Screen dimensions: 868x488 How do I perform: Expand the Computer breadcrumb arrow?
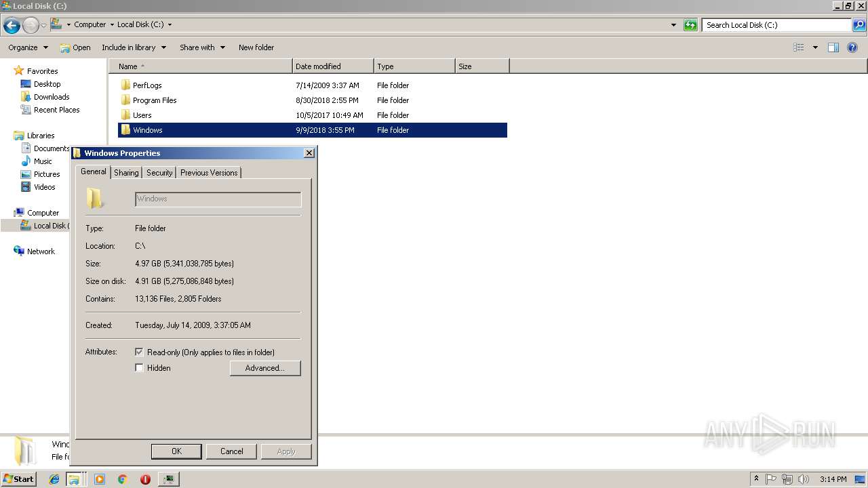click(x=111, y=24)
